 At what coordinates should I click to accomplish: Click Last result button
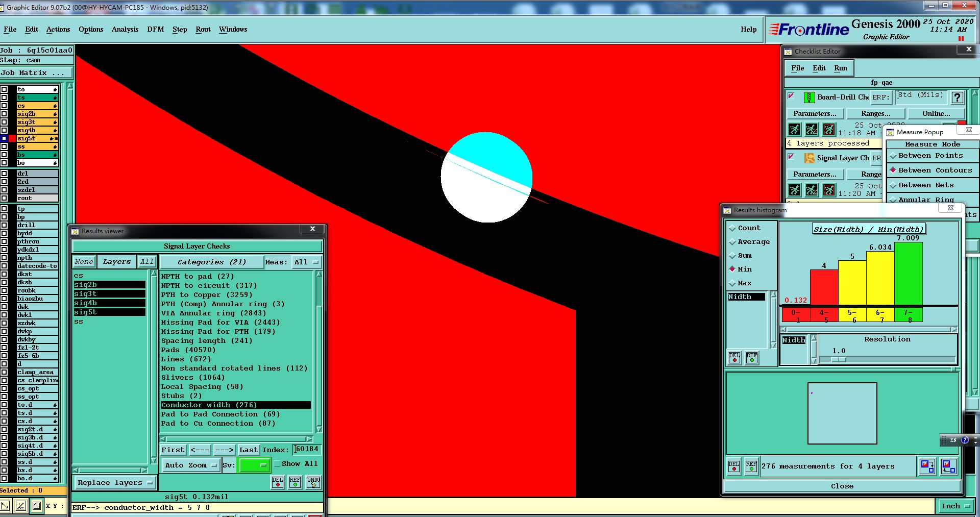pyautogui.click(x=249, y=450)
